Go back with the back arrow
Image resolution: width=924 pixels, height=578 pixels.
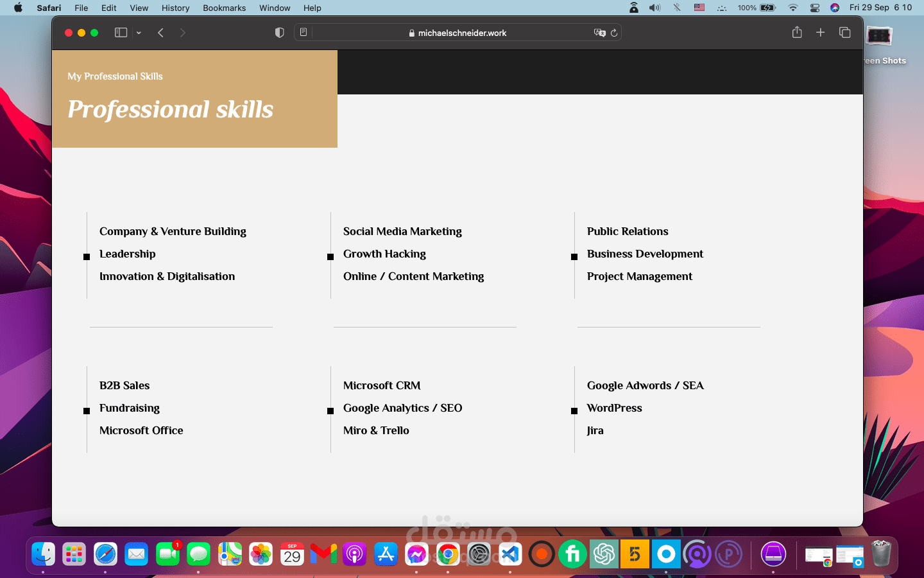coord(160,33)
